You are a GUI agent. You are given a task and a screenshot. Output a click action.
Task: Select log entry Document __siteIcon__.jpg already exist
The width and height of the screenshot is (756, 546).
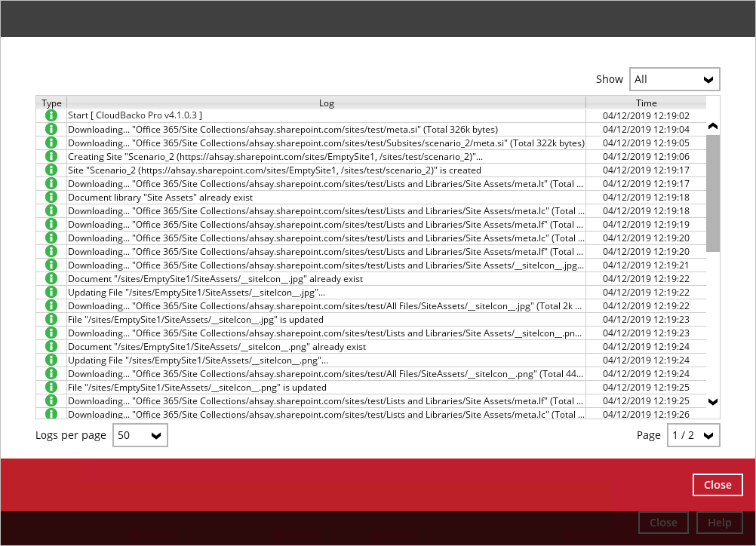pyautogui.click(x=215, y=279)
